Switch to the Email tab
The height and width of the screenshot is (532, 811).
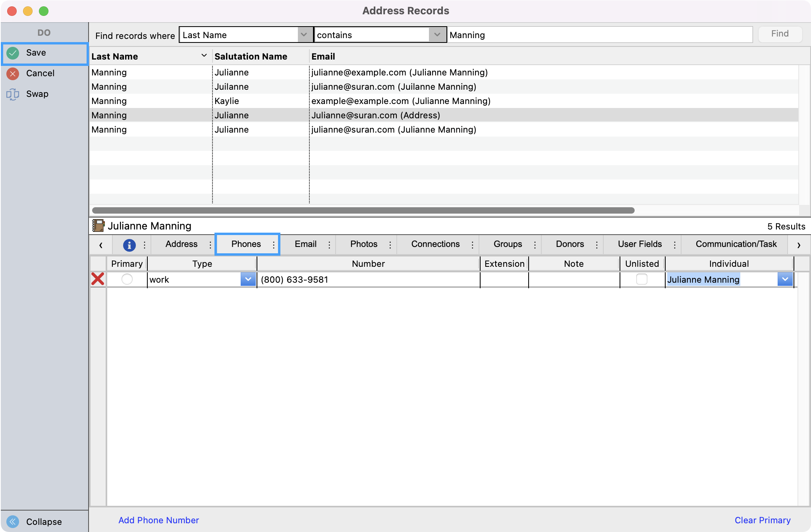click(305, 244)
